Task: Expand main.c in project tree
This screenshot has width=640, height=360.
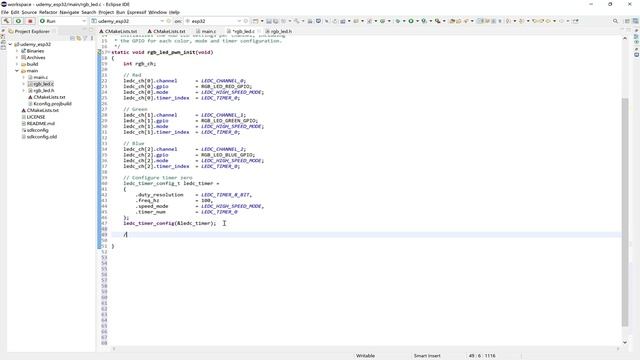Action: pos(23,77)
